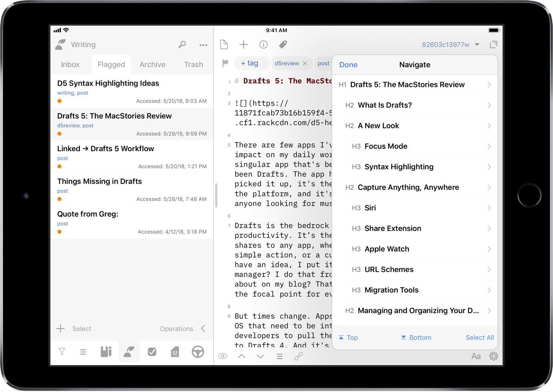Remove the d5review tag
This screenshot has width=553, height=392.
(x=305, y=63)
